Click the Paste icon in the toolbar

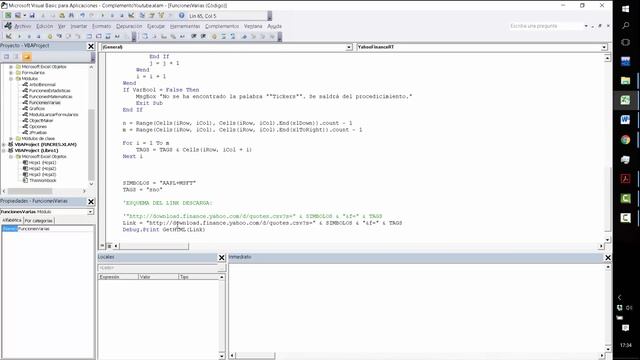coord(62,16)
